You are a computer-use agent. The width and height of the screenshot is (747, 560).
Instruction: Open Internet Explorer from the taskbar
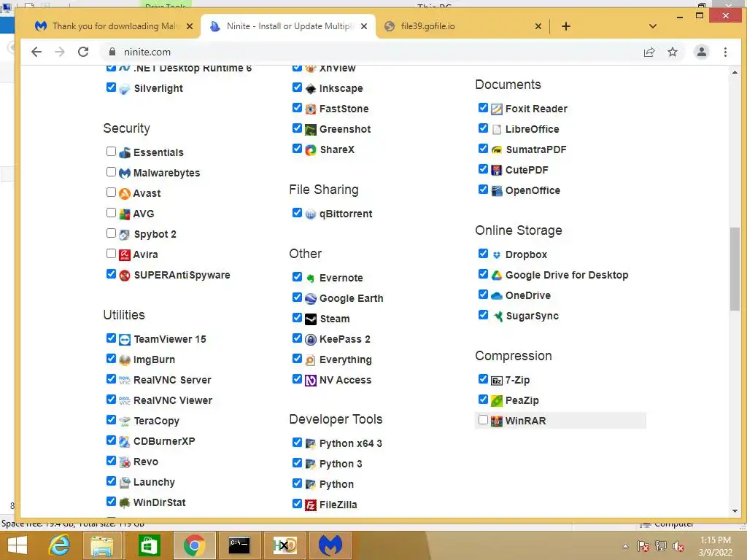(x=59, y=545)
